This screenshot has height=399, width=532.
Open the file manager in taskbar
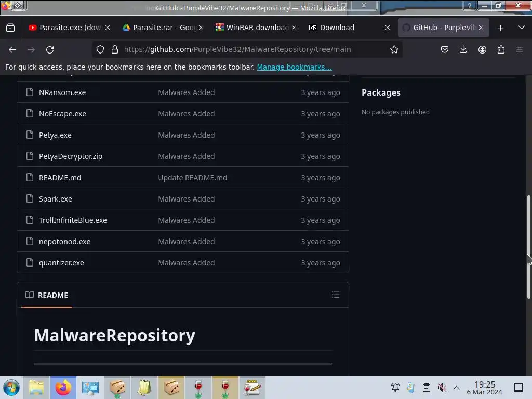pos(36,388)
